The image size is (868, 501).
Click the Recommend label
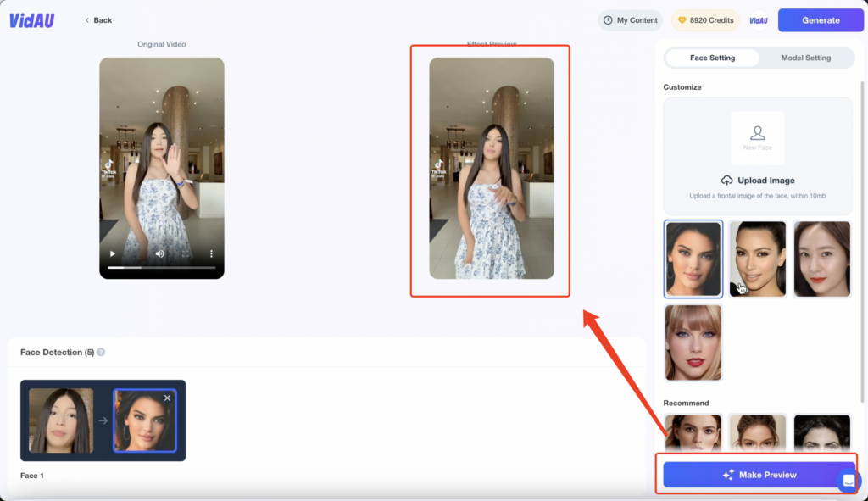[686, 403]
